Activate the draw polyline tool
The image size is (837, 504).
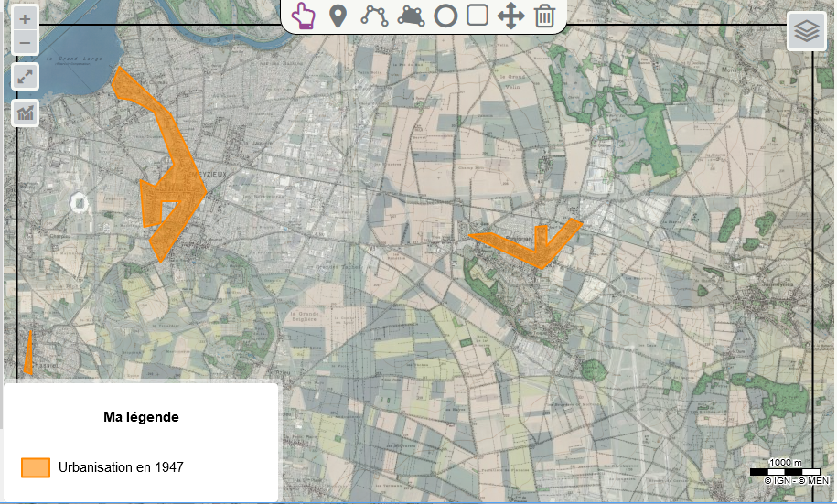click(x=374, y=16)
